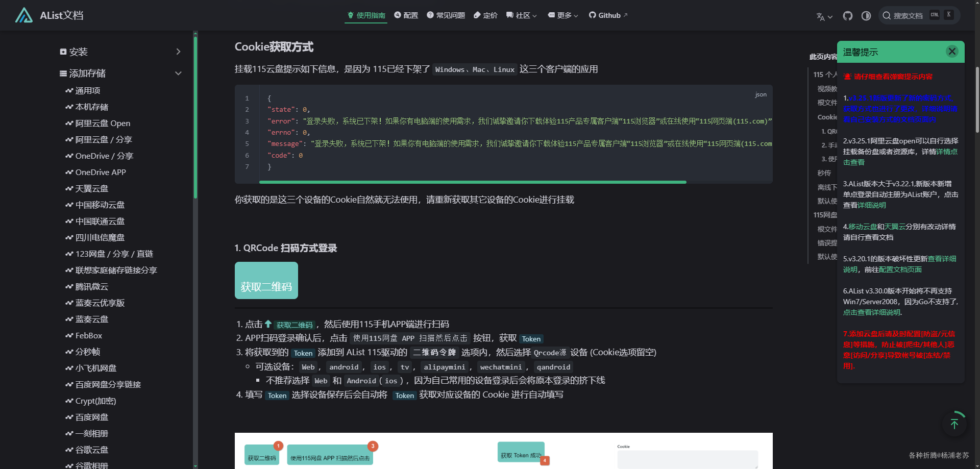Open the language selector dropdown arrow
980x469 pixels.
pyautogui.click(x=830, y=17)
